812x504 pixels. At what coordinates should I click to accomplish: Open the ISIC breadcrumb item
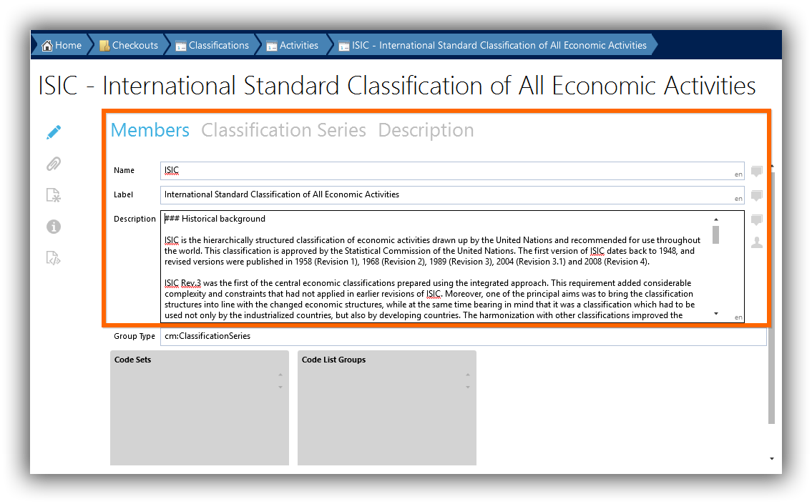click(492, 46)
